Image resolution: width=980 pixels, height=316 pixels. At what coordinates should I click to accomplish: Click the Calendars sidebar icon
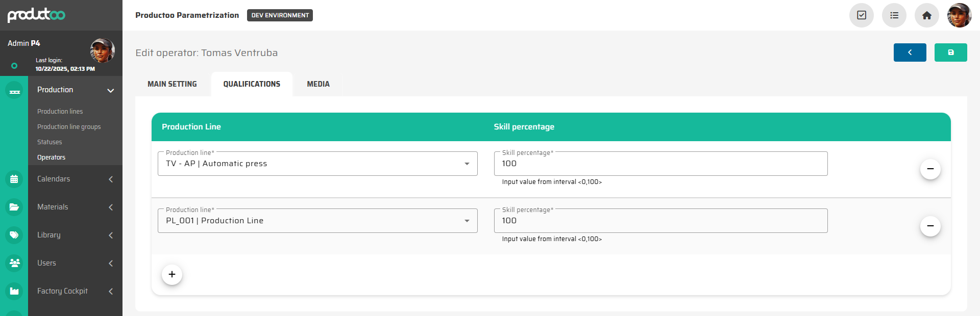click(14, 179)
